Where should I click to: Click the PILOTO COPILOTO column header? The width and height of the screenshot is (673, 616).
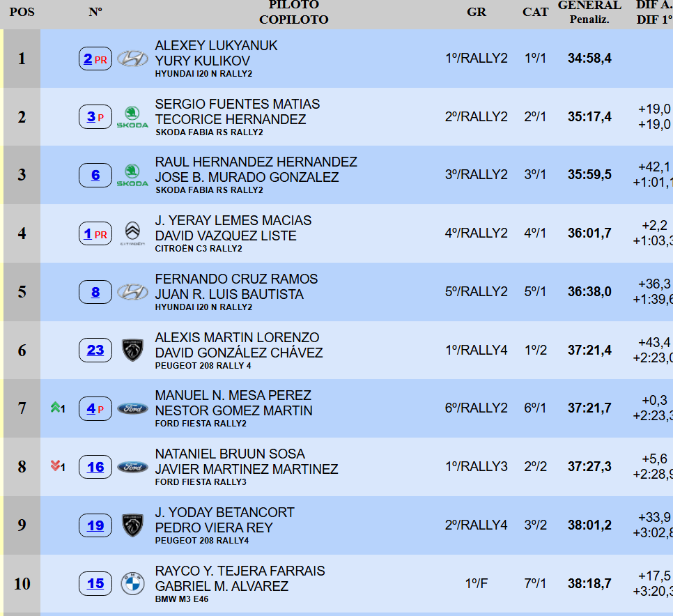tap(293, 13)
